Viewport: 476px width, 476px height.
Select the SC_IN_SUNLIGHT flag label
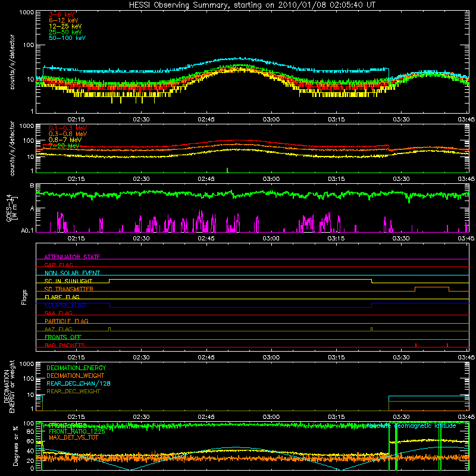68,281
